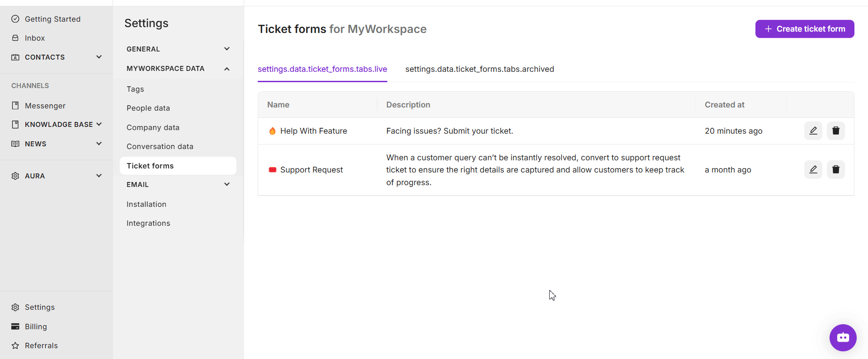Select Ticket forms in settings menu
The image size is (868, 359).
(x=178, y=166)
